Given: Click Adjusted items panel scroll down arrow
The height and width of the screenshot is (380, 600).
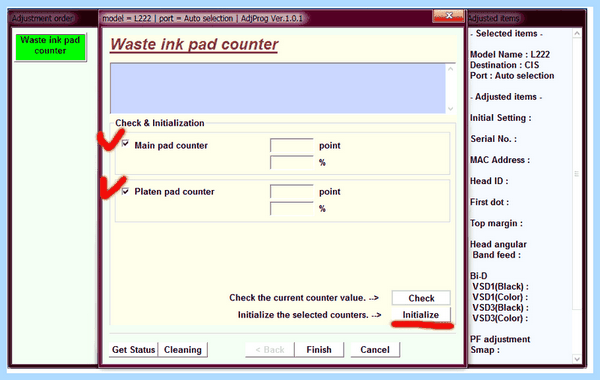Looking at the screenshot, I should [x=577, y=359].
